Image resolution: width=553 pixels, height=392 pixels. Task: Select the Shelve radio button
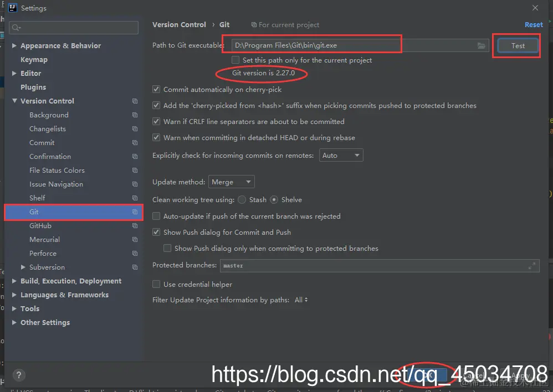(274, 200)
